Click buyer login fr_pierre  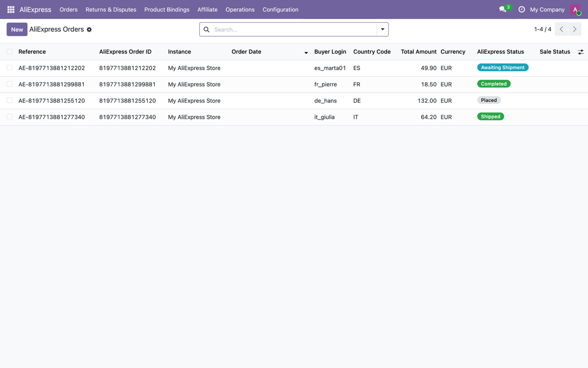pyautogui.click(x=326, y=84)
